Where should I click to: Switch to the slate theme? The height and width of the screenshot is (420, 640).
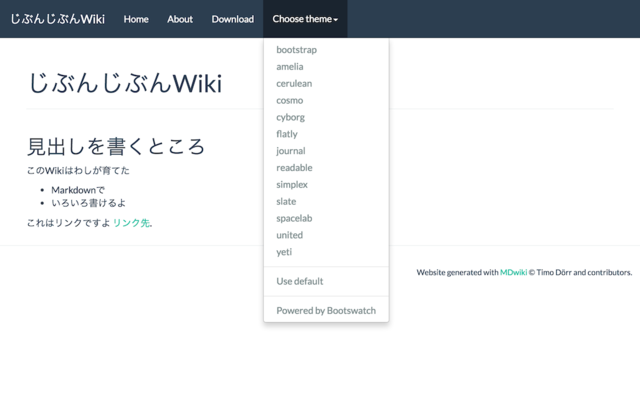click(286, 202)
